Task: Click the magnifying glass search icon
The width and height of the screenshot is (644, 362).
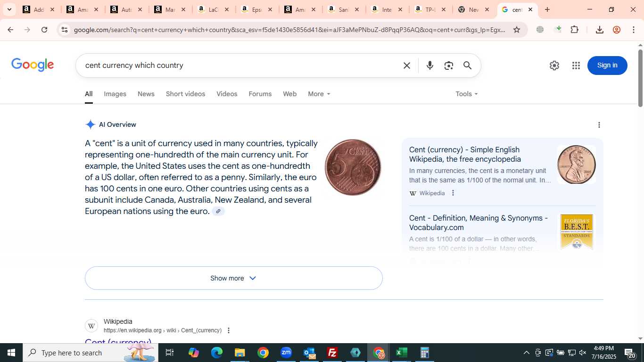Action: point(467,66)
